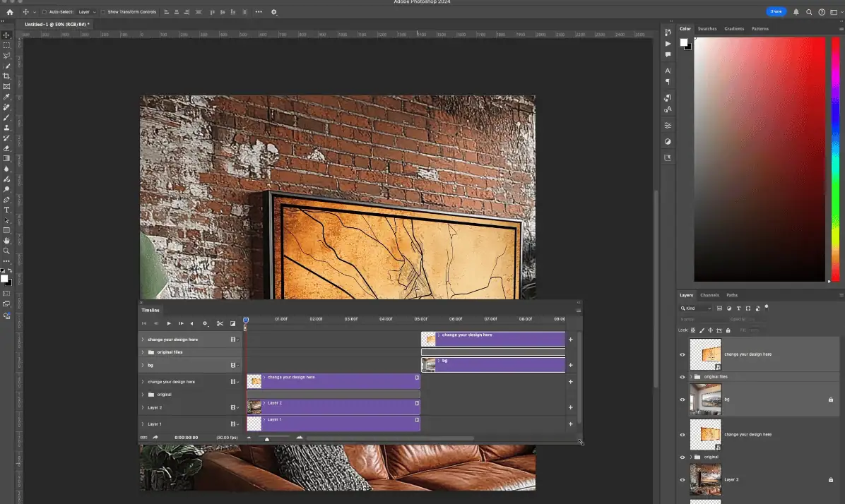This screenshot has width=845, height=504.
Task: Expand the original files group in Layers
Action: [691, 377]
